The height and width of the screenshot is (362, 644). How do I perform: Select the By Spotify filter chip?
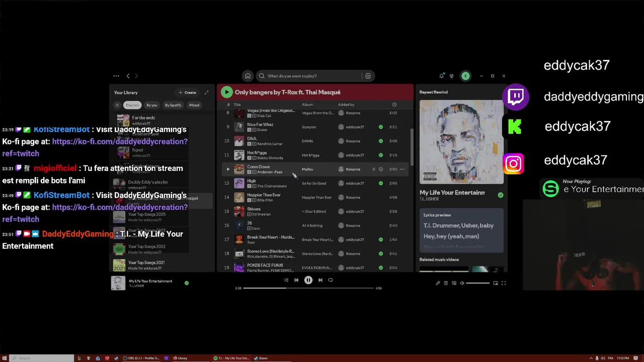click(x=173, y=105)
